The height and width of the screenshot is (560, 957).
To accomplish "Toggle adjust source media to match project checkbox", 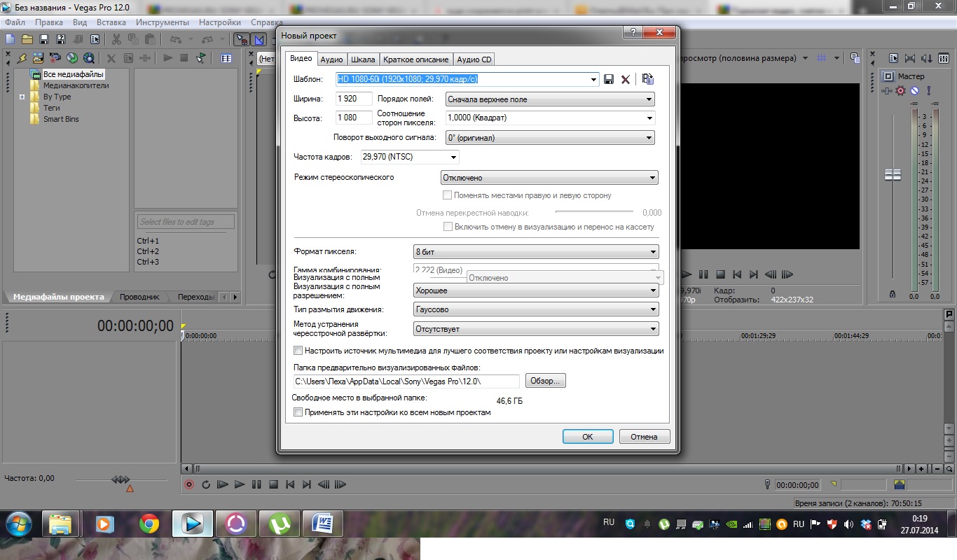I will tap(298, 351).
